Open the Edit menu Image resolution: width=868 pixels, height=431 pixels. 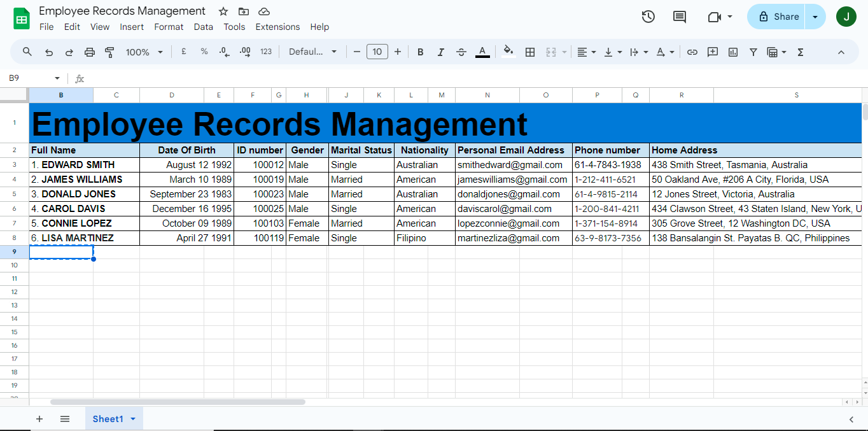coord(72,27)
